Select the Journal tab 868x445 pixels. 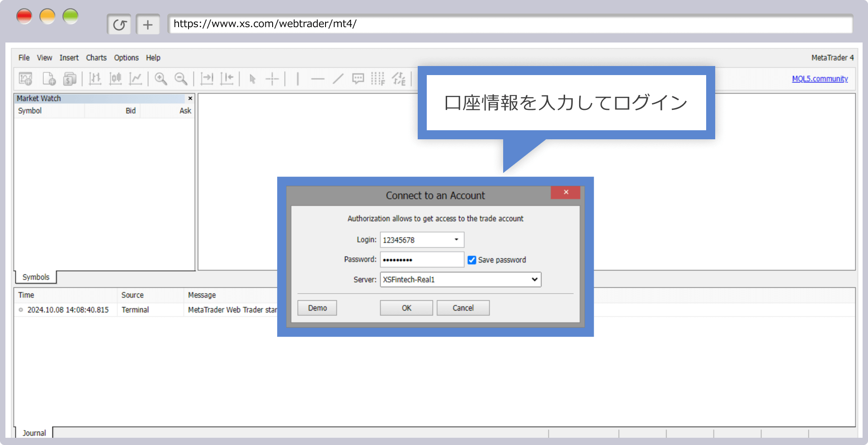tap(34, 433)
